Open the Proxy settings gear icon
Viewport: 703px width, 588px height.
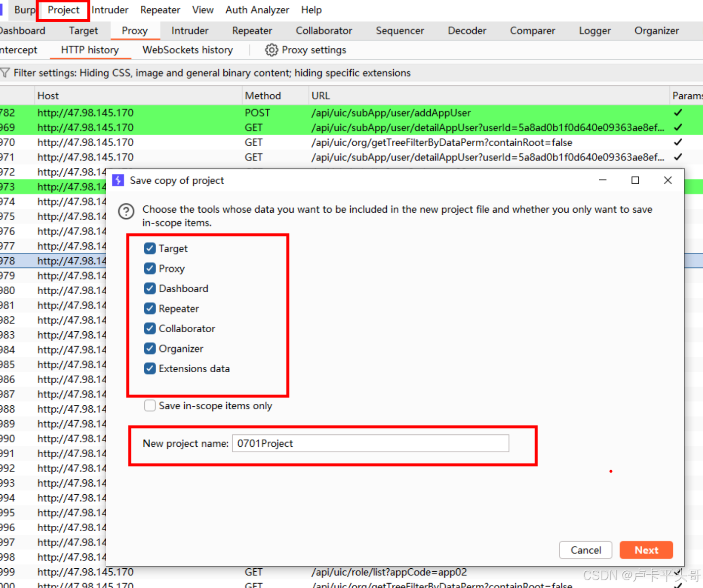coord(271,49)
